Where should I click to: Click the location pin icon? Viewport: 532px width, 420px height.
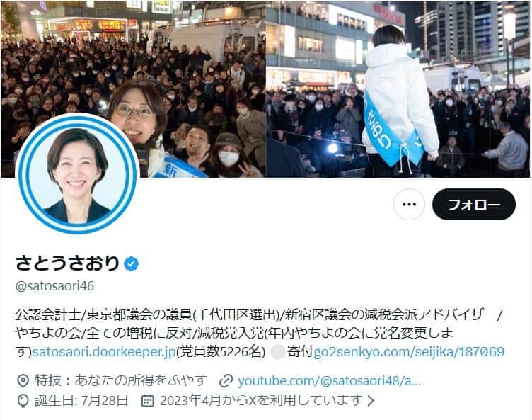[x=23, y=381]
